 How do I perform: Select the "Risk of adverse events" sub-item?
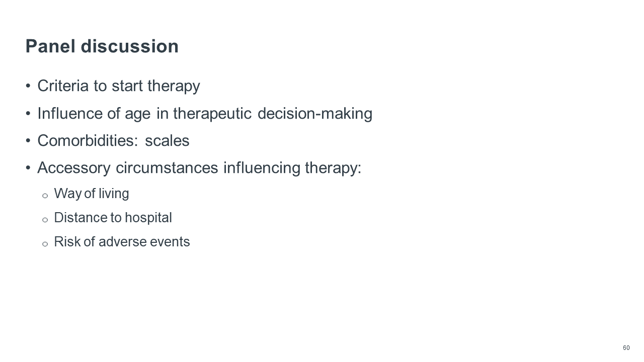pyautogui.click(x=122, y=242)
